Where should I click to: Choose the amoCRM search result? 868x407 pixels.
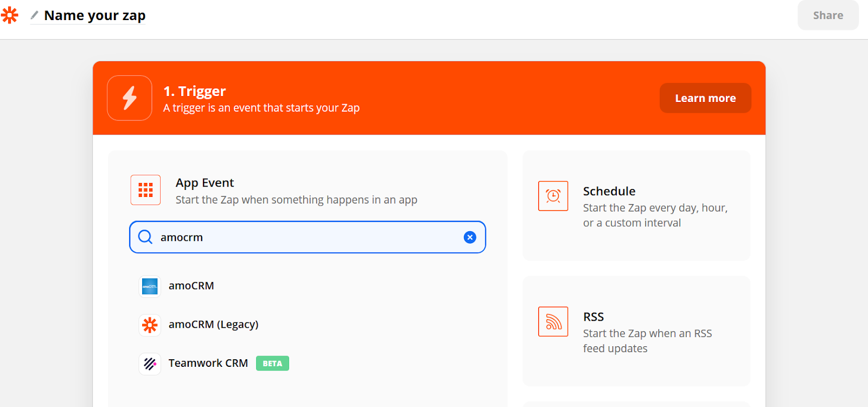point(191,286)
